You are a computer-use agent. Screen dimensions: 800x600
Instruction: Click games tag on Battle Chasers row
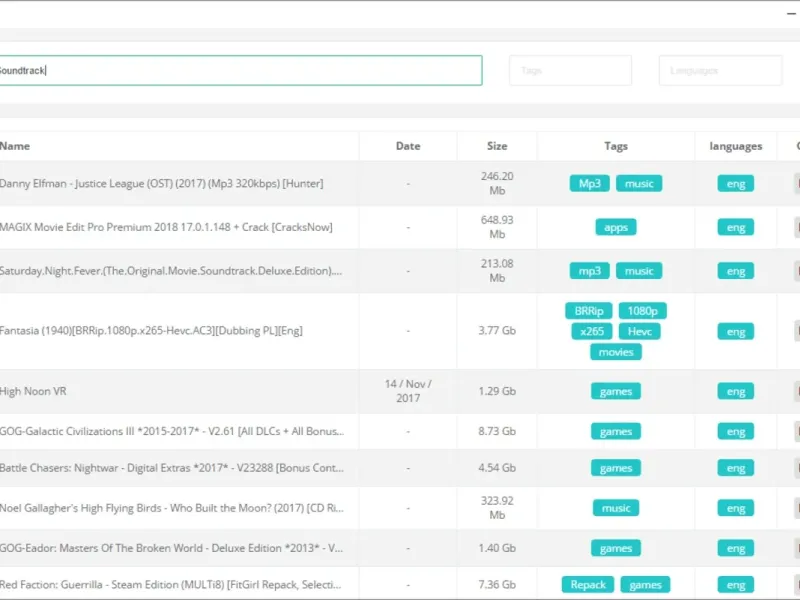[x=616, y=468]
